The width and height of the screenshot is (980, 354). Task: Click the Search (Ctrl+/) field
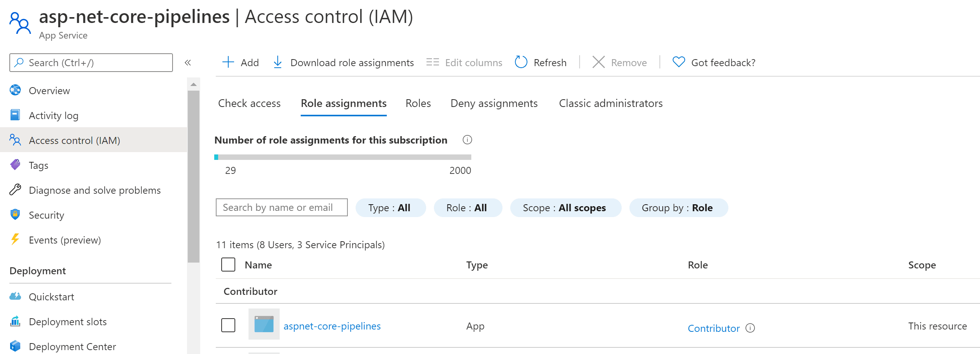pyautogui.click(x=91, y=63)
